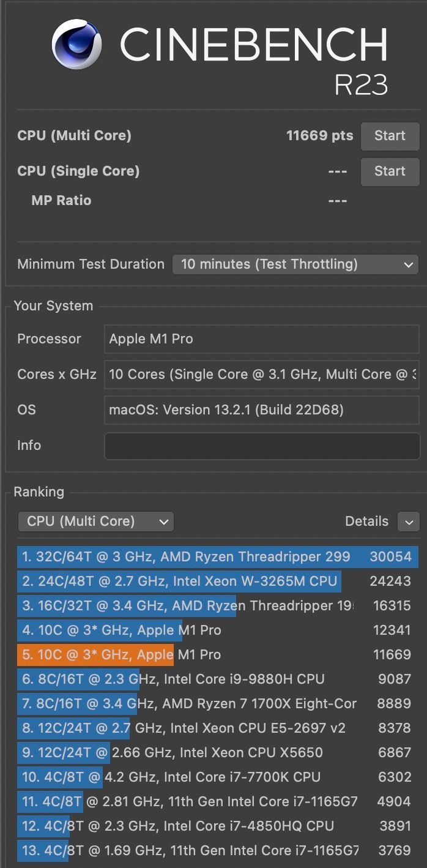This screenshot has height=868, width=427.
Task: Start the CPU Single Core benchmark
Action: click(390, 171)
